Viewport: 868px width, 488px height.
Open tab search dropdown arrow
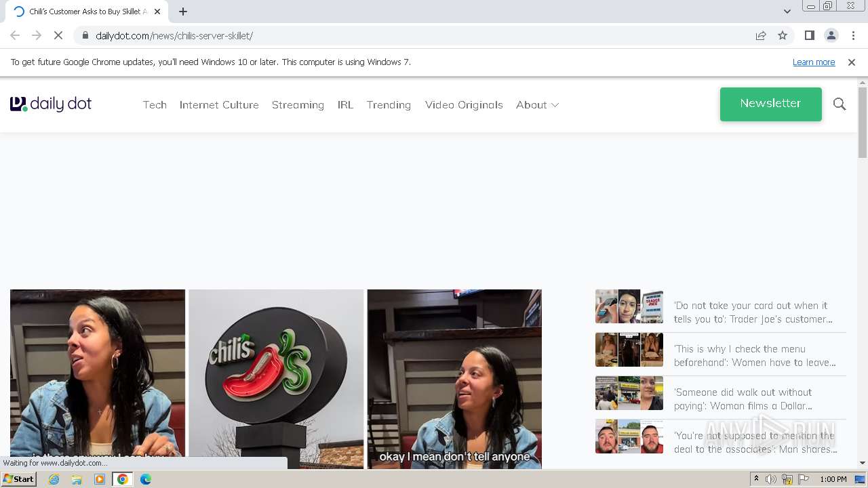(787, 12)
